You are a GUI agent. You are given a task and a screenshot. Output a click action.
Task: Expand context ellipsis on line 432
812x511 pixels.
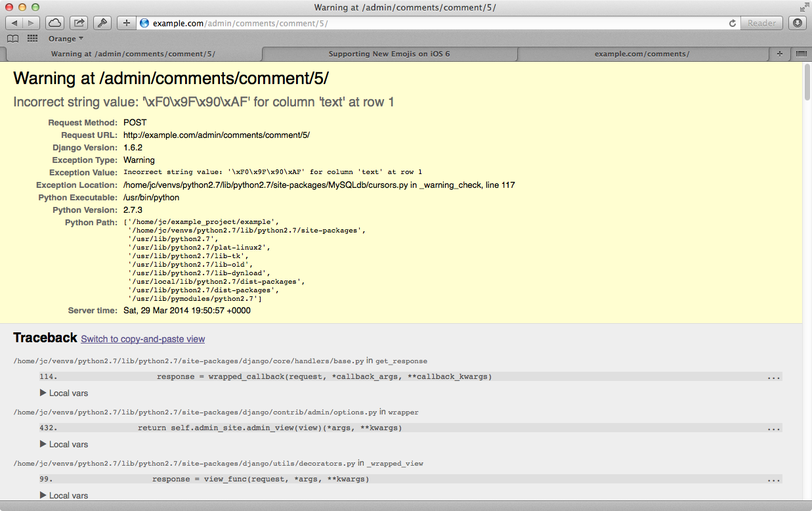[x=773, y=428]
